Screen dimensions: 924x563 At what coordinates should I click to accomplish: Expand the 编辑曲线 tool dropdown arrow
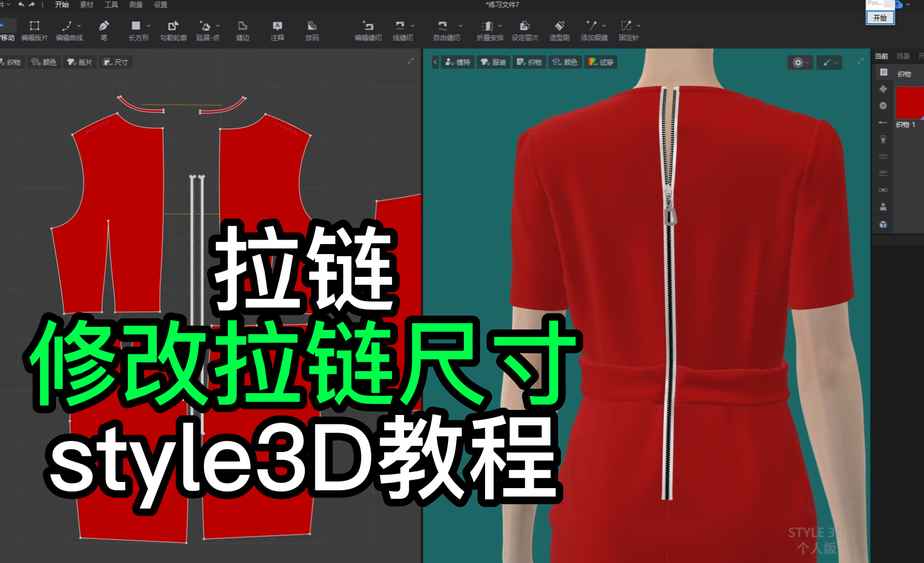(x=79, y=26)
